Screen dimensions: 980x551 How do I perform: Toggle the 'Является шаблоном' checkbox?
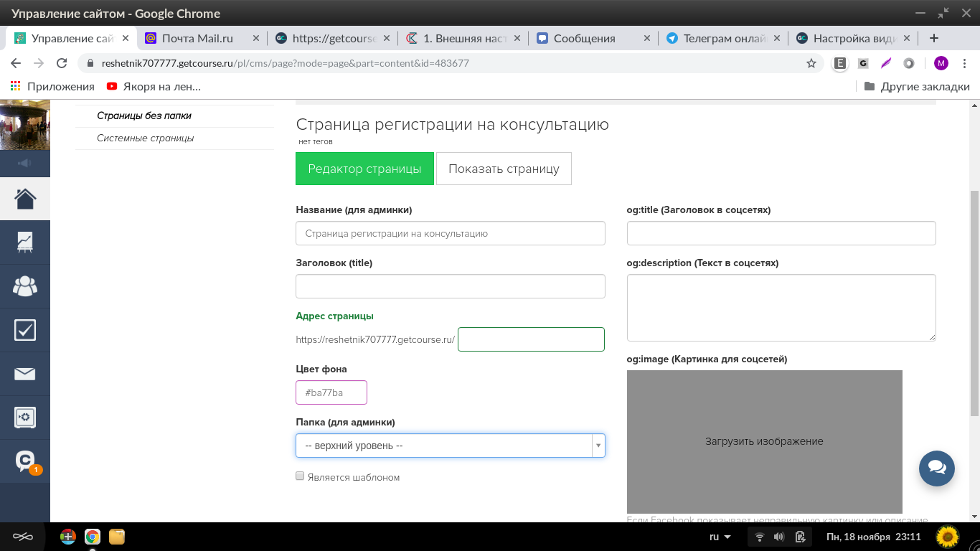300,476
